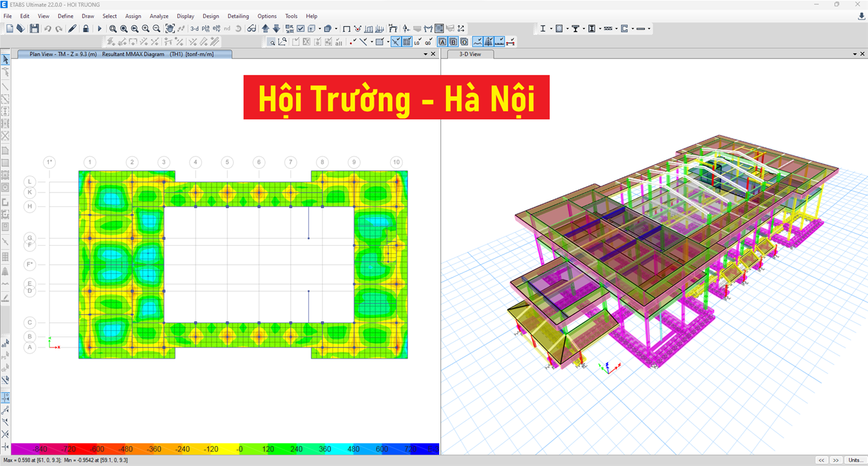Click the forward arrows button near Units
868x466 pixels.
836,460
